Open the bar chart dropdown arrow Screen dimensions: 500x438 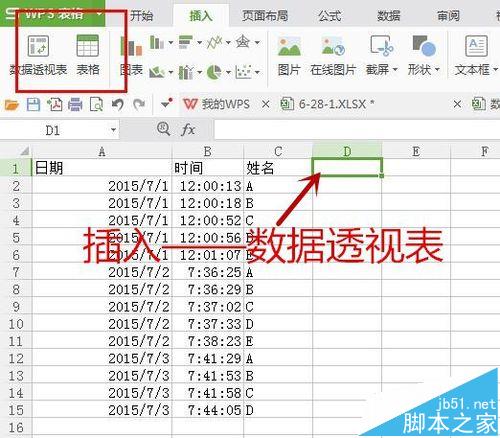click(199, 43)
